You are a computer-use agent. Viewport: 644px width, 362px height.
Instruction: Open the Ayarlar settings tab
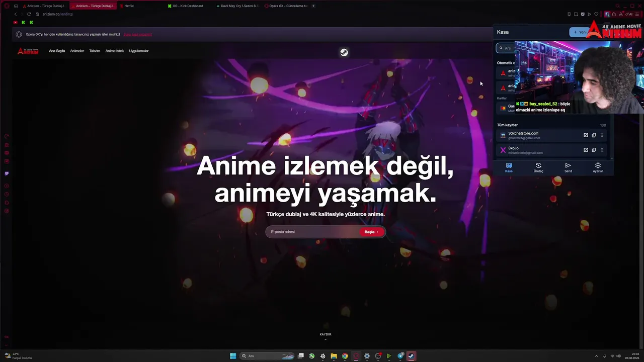598,168
